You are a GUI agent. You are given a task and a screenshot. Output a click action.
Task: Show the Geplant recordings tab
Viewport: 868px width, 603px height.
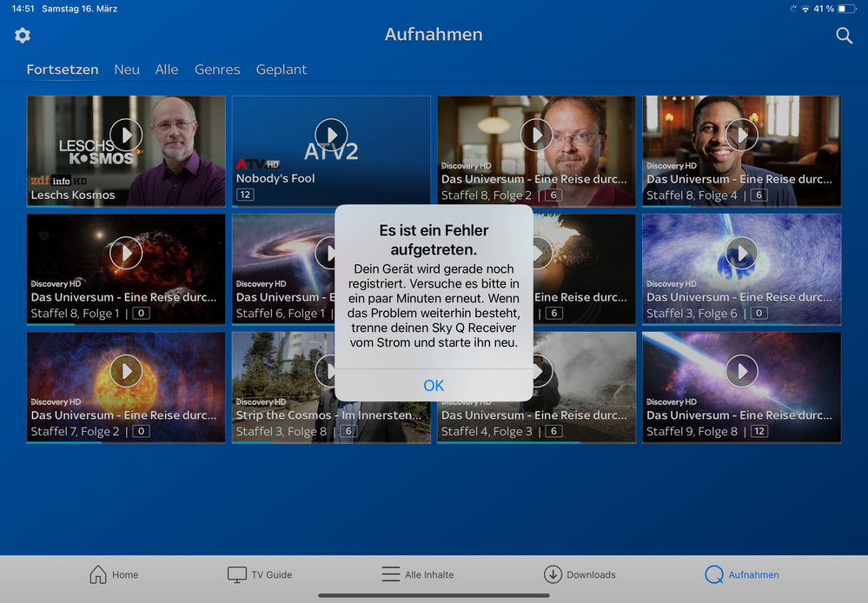(282, 70)
